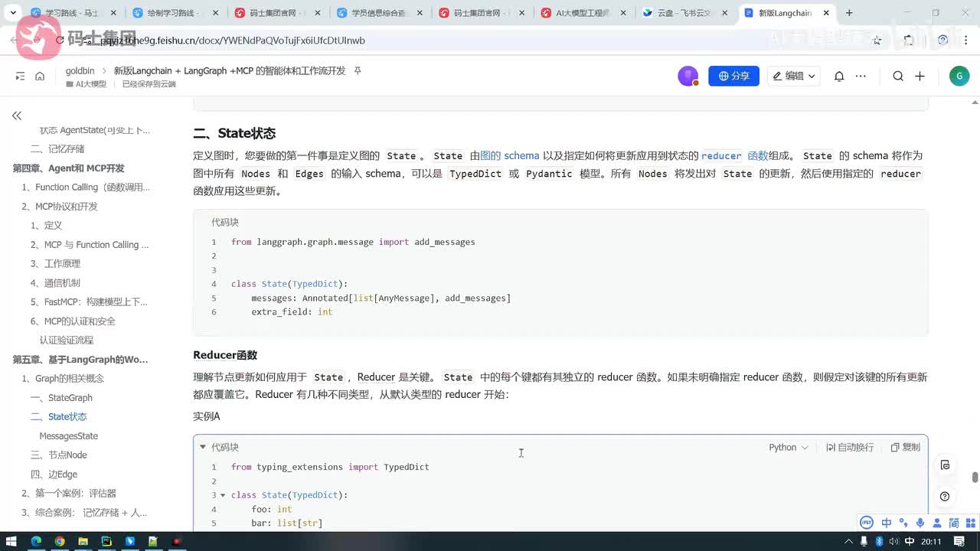This screenshot has height=551, width=980.
Task: Jump to 1、Function Calling outline item
Action: [86, 187]
